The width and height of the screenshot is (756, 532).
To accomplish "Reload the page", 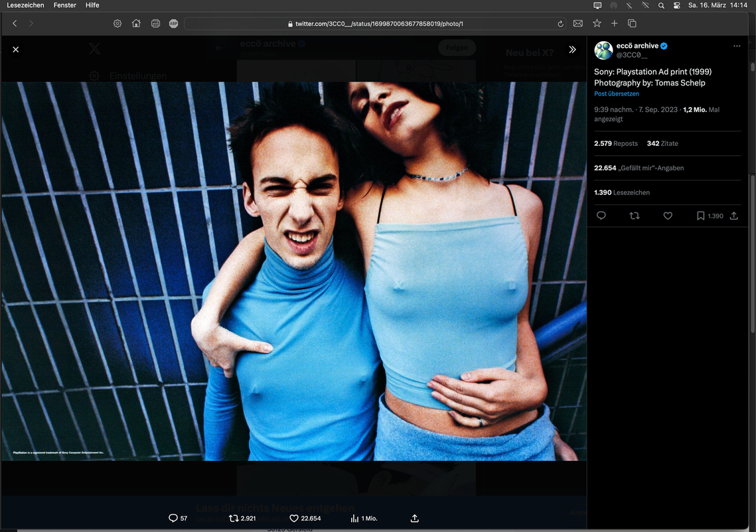I will (560, 24).
